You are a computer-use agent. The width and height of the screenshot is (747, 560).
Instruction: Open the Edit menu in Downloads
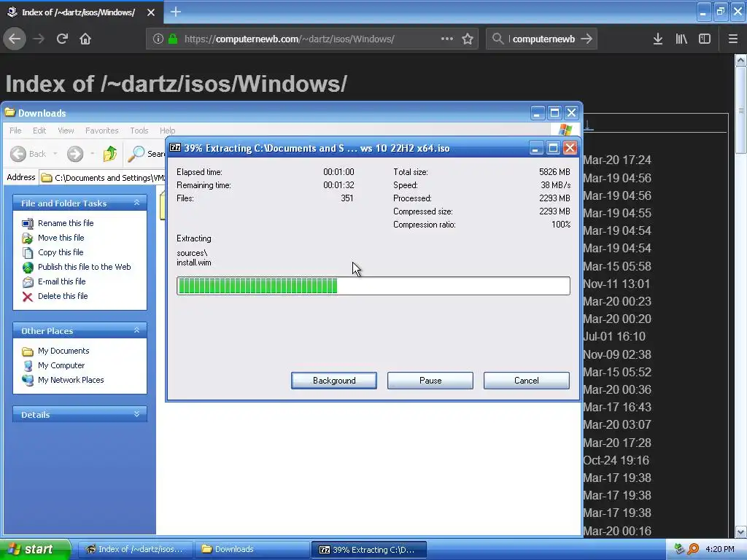pyautogui.click(x=39, y=131)
